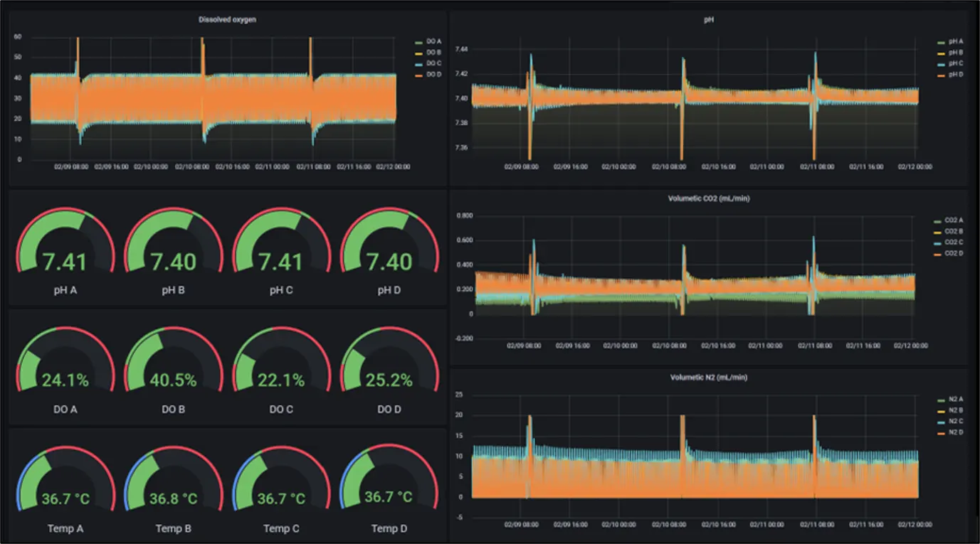Open the Dissolved oxygen panel title menu

(x=227, y=20)
